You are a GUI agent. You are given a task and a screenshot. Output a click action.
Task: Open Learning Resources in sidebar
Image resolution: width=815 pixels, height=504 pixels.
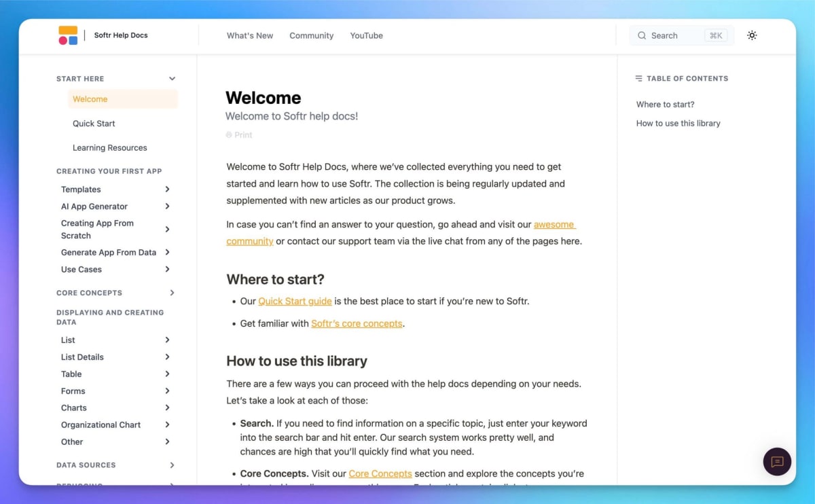coord(109,148)
